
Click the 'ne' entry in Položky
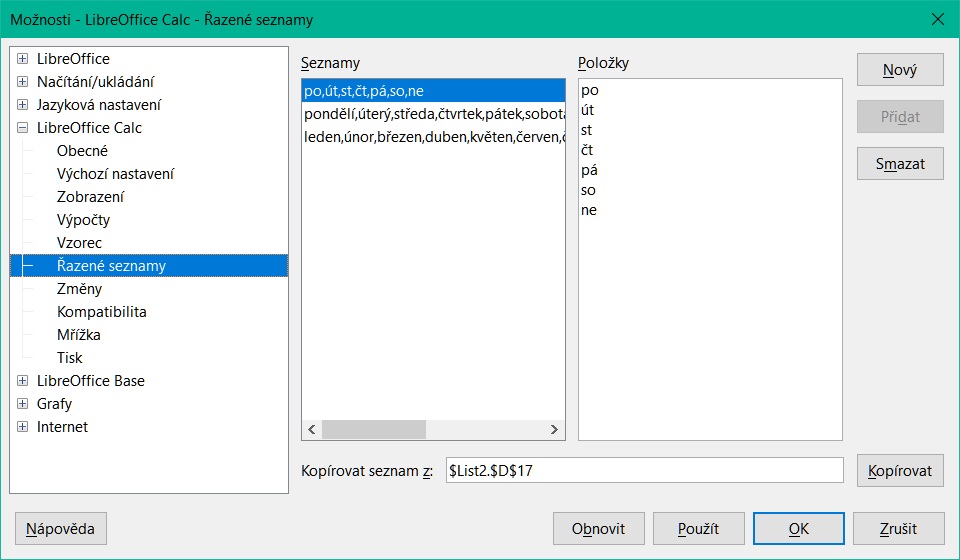click(x=588, y=210)
